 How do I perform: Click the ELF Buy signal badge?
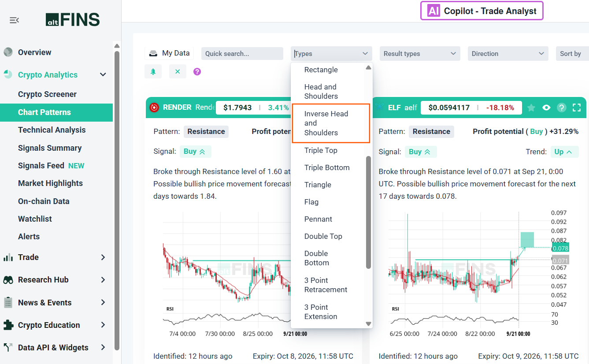(x=421, y=152)
